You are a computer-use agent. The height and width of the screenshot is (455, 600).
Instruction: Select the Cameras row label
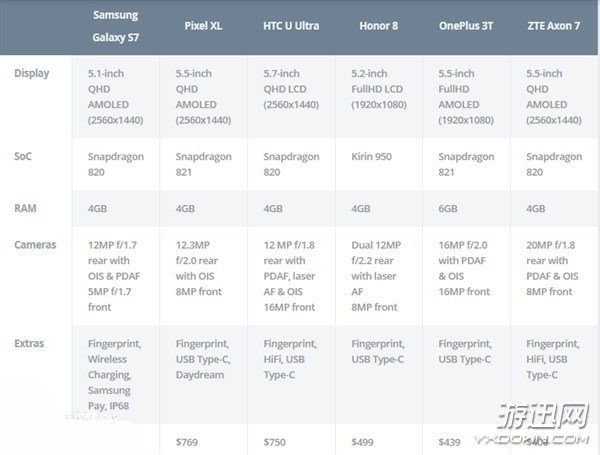point(35,245)
